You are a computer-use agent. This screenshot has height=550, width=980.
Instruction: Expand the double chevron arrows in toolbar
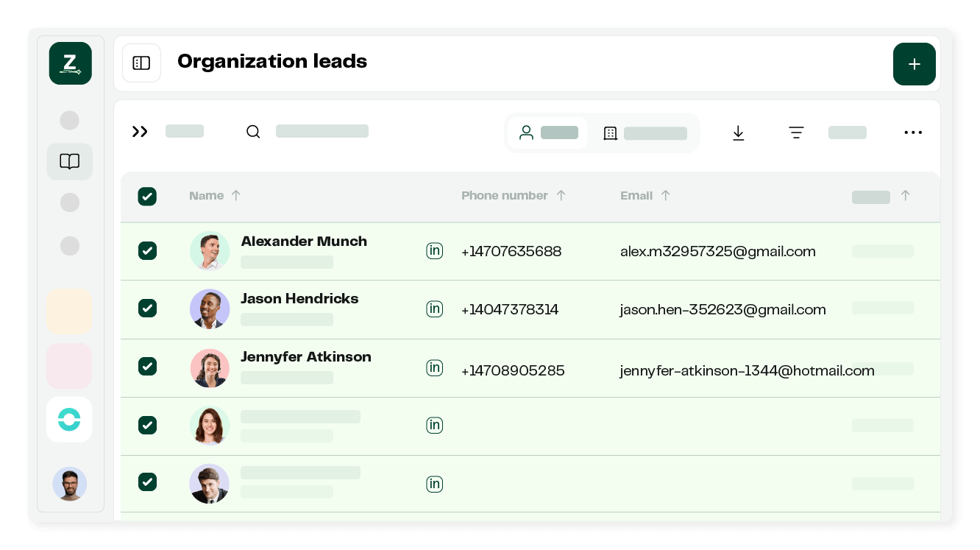pyautogui.click(x=140, y=132)
